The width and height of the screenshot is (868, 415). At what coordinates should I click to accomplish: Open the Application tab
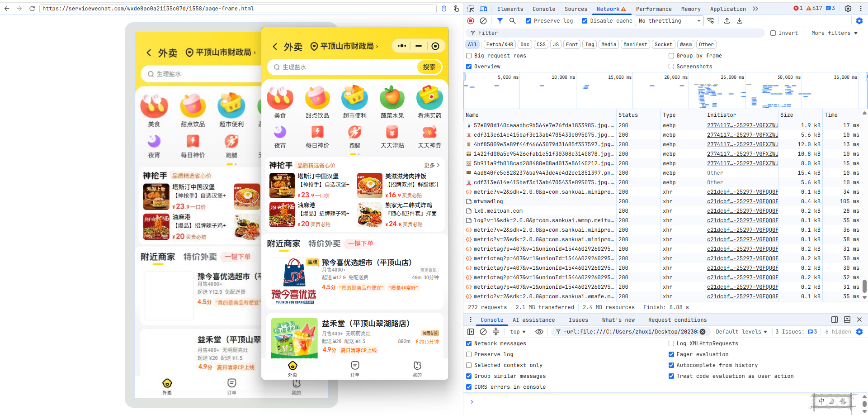click(728, 9)
